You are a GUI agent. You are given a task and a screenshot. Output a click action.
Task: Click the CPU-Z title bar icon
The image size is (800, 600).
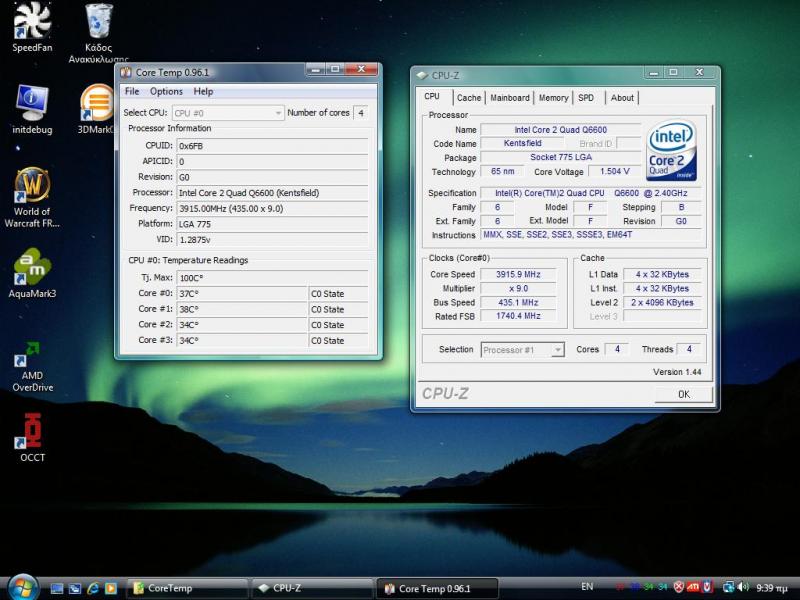click(x=421, y=75)
